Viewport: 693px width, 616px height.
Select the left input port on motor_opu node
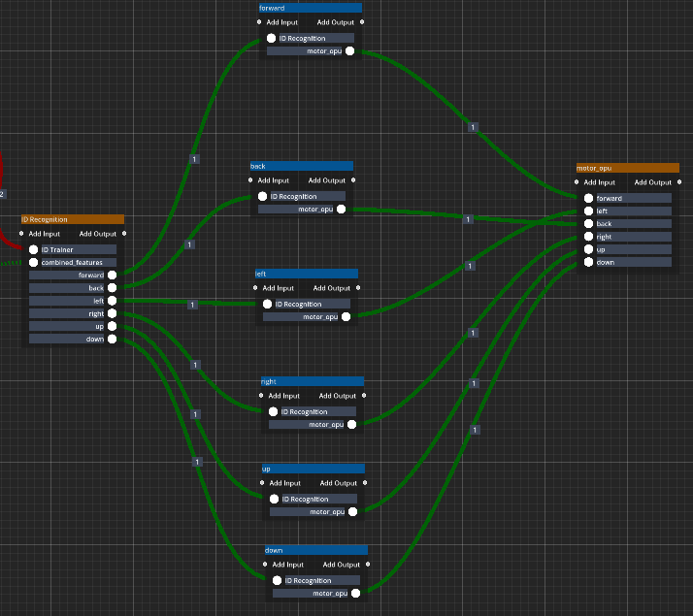(588, 211)
